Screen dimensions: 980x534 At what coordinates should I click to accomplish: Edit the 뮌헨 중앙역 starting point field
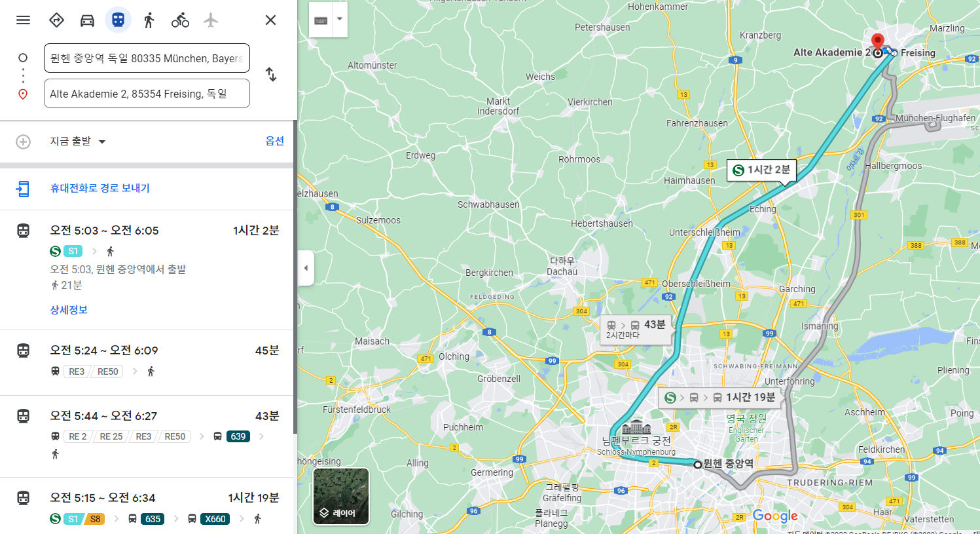(147, 58)
